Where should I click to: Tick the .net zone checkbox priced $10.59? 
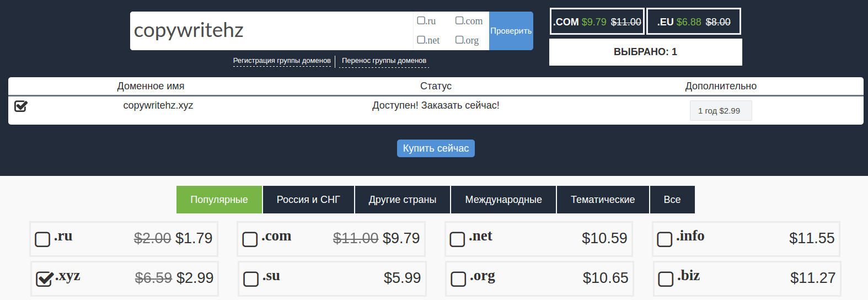[x=457, y=239]
